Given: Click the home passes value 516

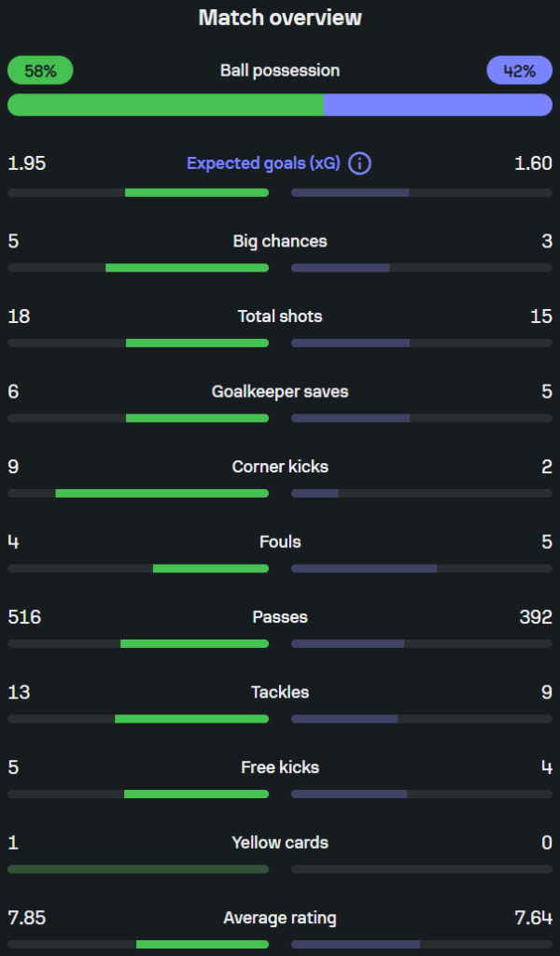Looking at the screenshot, I should [24, 617].
